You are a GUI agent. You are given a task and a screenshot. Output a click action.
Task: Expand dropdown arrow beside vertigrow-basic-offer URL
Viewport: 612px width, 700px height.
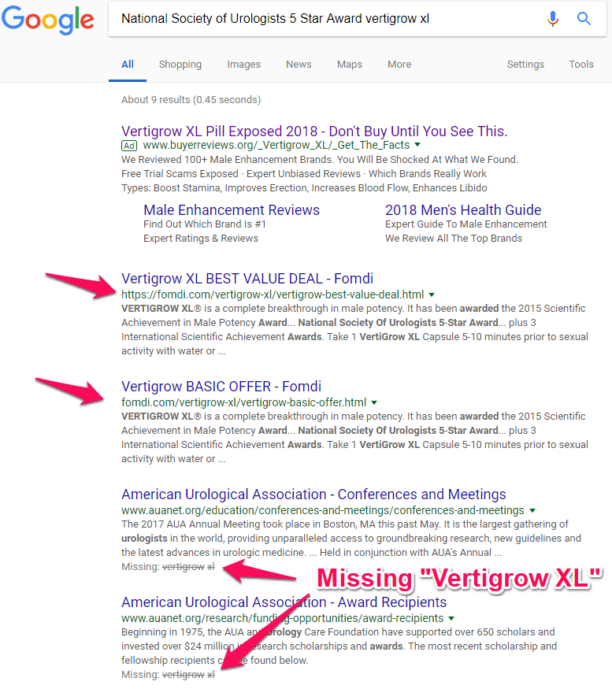[x=374, y=402]
